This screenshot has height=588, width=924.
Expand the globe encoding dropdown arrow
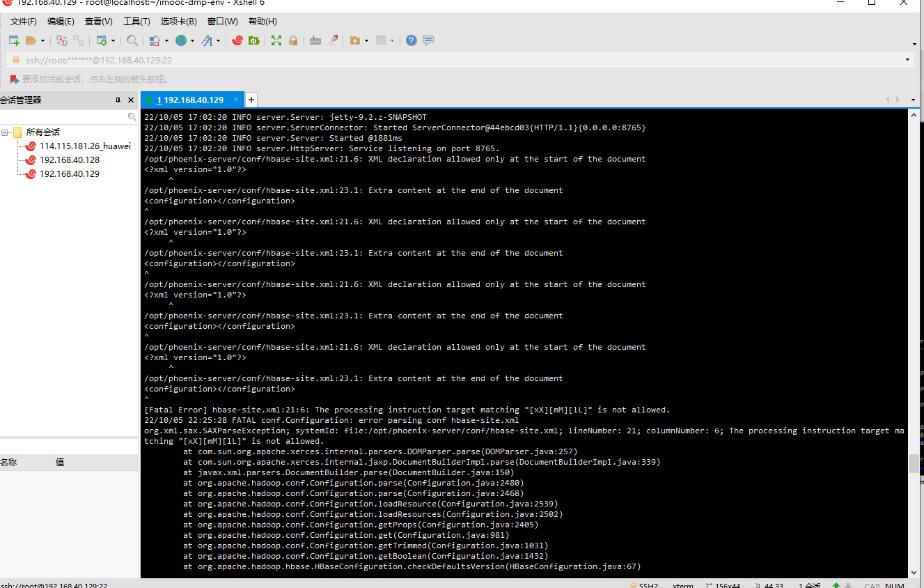(192, 40)
